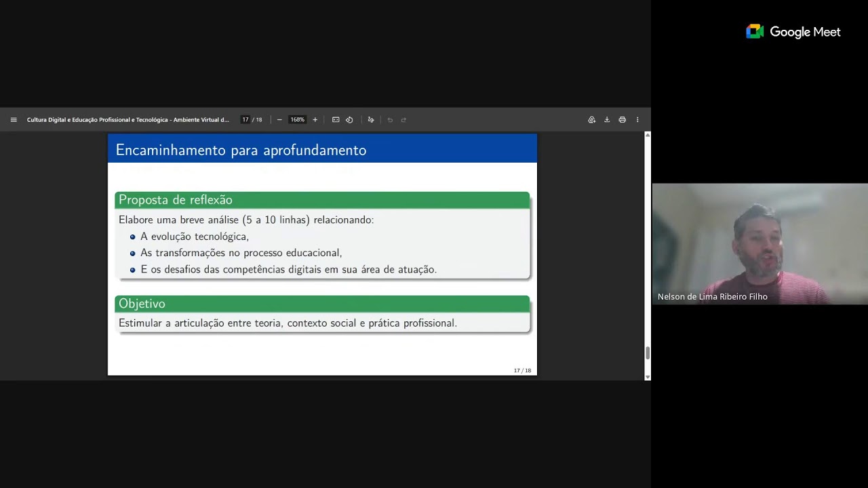Select the draw annotation tool

371,120
